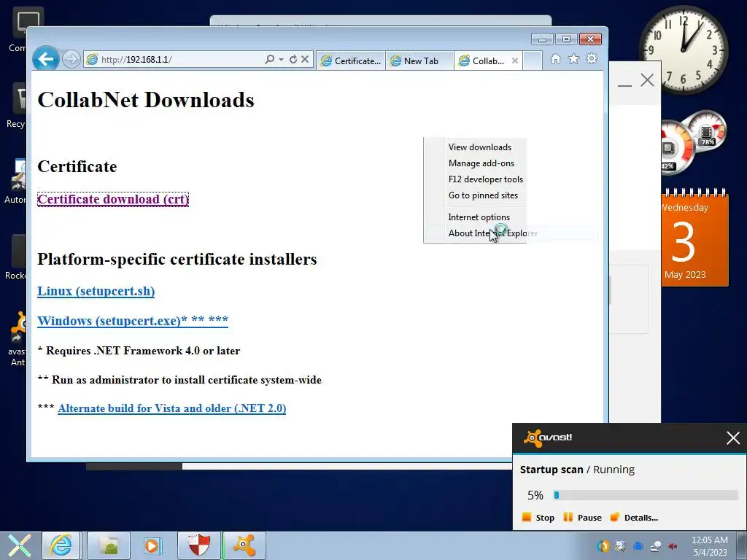Open Favorites with the star icon
The width and height of the screenshot is (747, 560).
573,59
